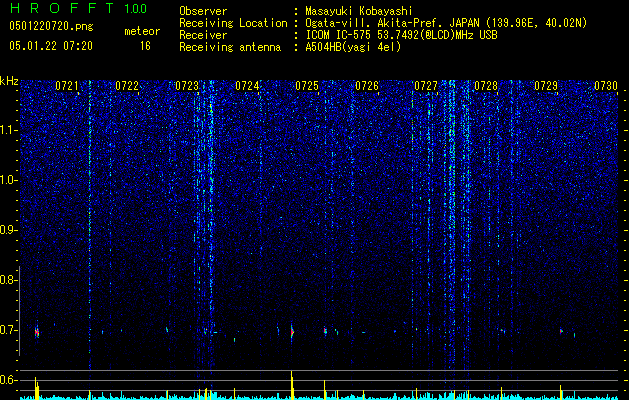Click the meteor label
The width and height of the screenshot is (629, 400).
pos(142,31)
